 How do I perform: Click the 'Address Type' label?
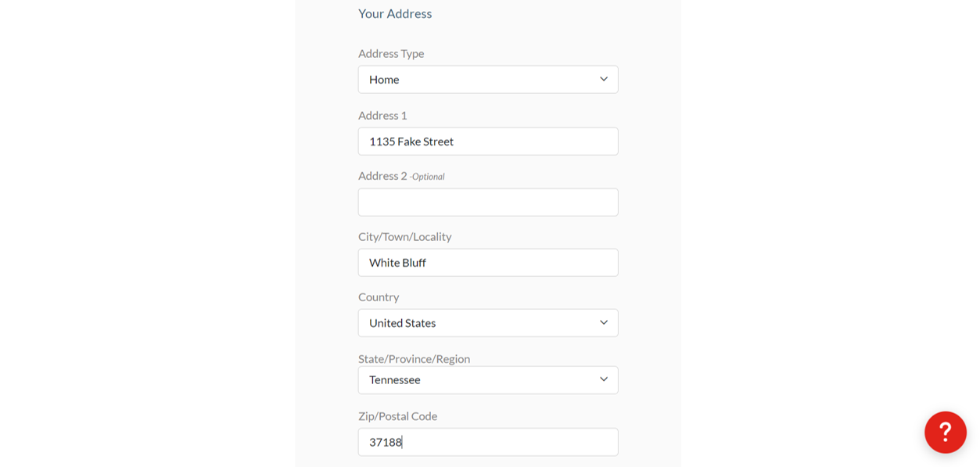click(x=391, y=53)
